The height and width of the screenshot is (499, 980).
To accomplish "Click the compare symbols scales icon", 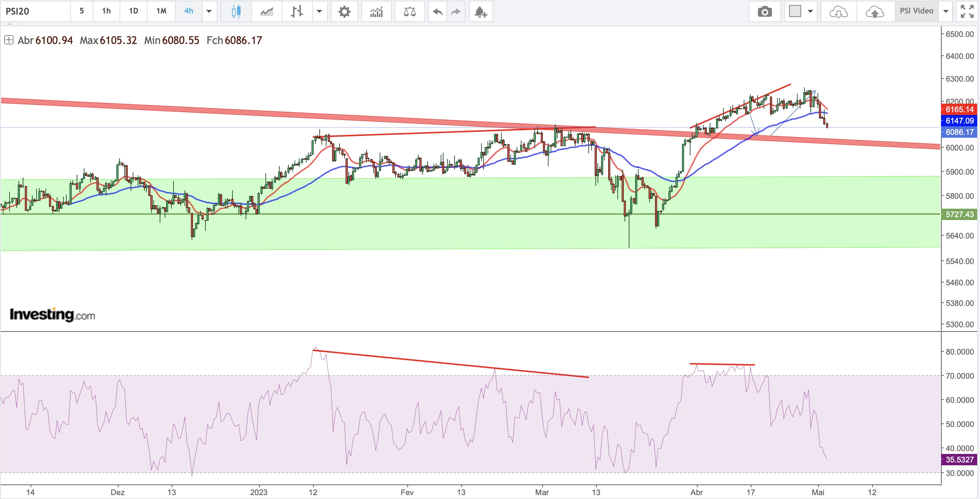I will [x=409, y=11].
